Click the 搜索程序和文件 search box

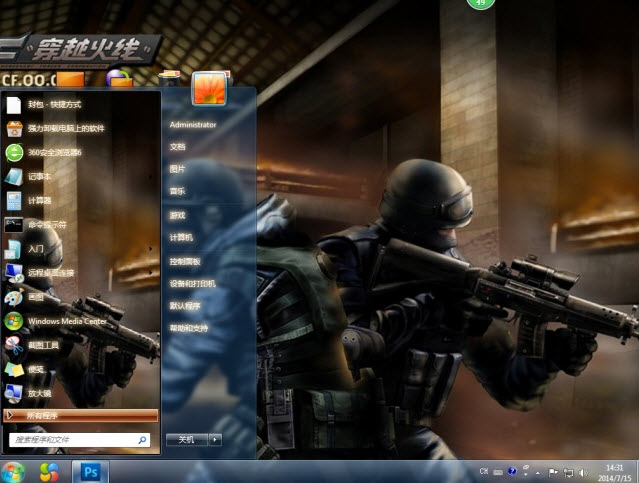(79, 440)
